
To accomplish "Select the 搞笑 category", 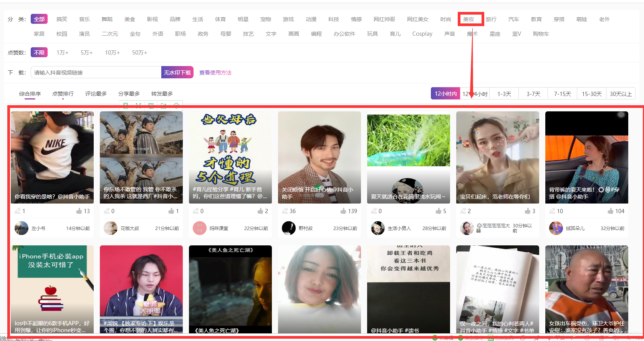I will coord(62,19).
